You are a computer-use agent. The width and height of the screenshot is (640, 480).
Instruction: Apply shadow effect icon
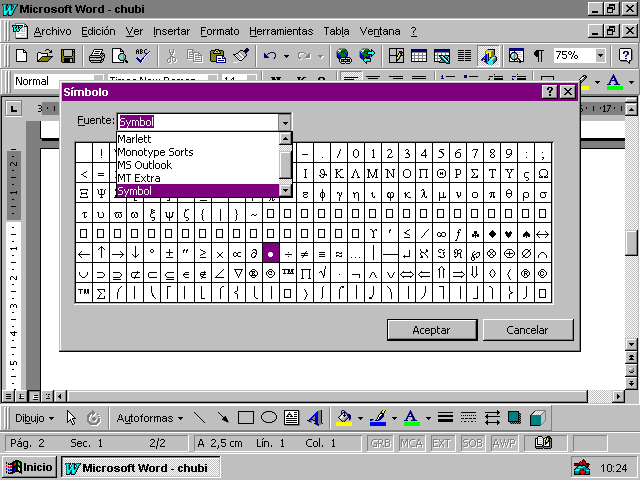point(515,418)
